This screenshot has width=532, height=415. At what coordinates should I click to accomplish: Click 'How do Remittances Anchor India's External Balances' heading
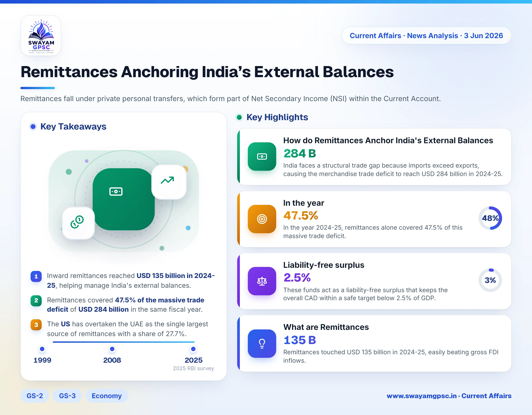pos(388,141)
